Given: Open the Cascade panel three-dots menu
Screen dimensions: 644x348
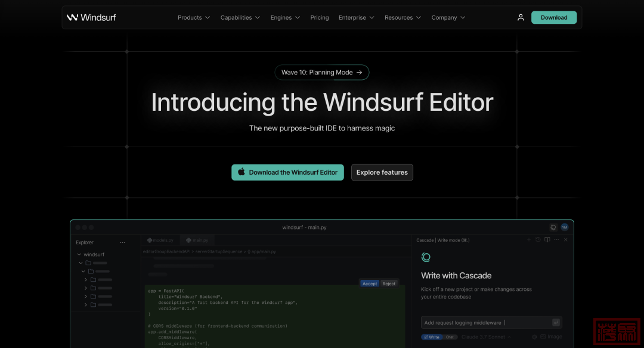Looking at the screenshot, I should click(x=556, y=240).
